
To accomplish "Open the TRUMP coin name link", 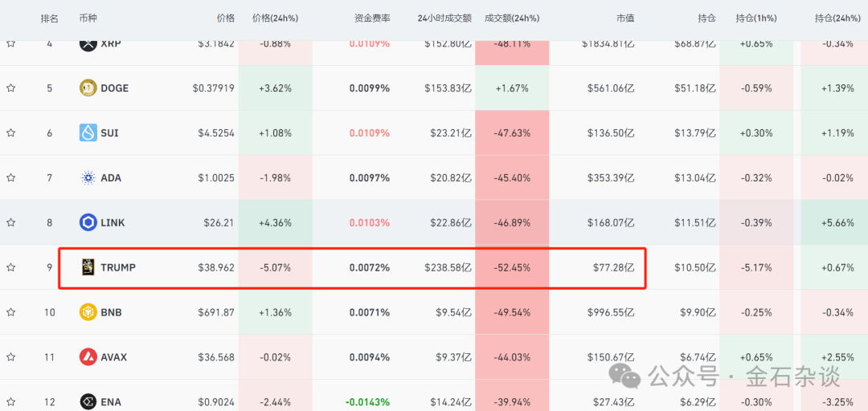I will click(118, 267).
